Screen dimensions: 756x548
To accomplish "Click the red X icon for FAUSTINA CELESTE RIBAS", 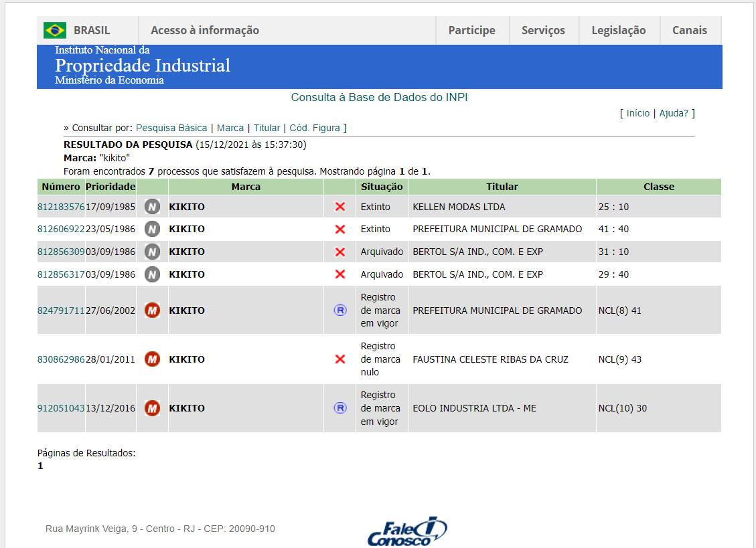I will (340, 359).
